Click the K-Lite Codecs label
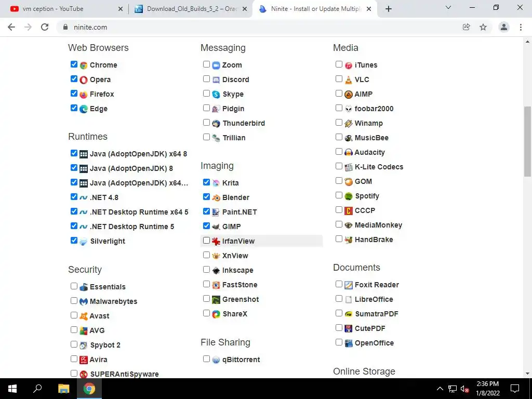532x399 pixels. point(379,167)
